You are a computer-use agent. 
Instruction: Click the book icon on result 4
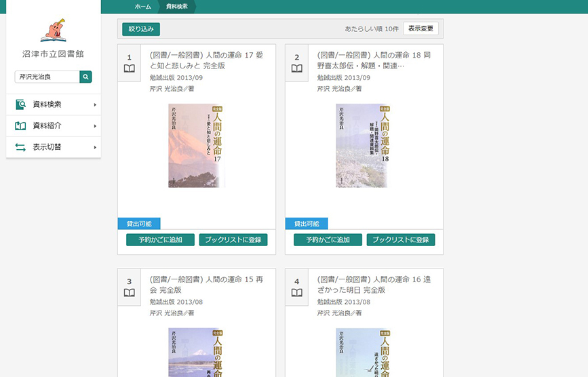tap(297, 293)
